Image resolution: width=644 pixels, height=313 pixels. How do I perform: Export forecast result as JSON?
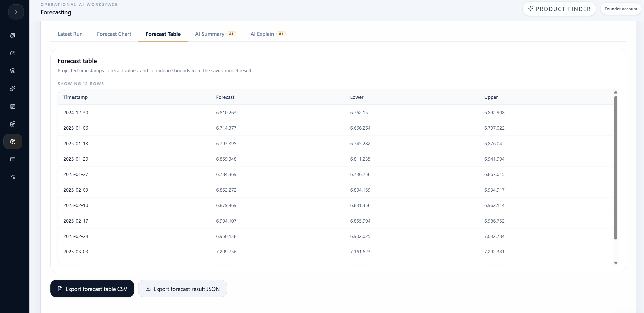pyautogui.click(x=182, y=289)
